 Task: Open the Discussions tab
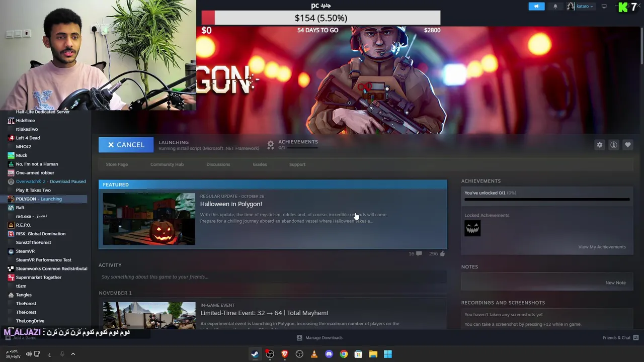(x=218, y=164)
